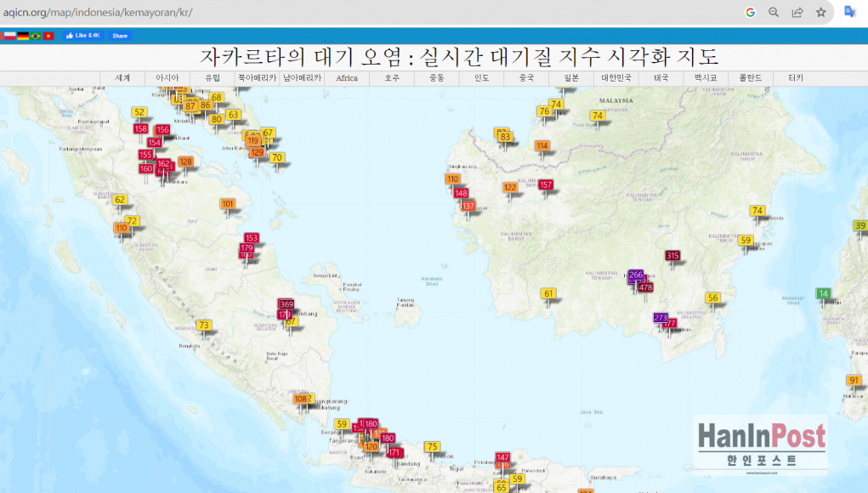Screen dimensions: 868x493
Task: Switch to the Africa menu tab
Action: tap(347, 78)
